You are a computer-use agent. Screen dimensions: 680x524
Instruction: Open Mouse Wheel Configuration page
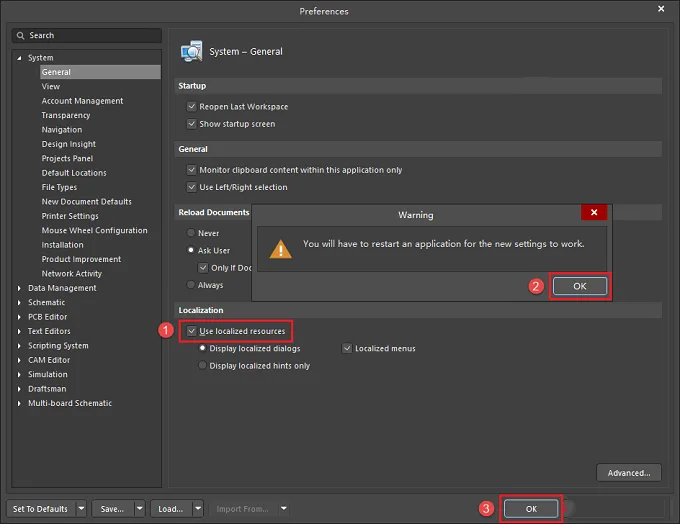(x=95, y=230)
